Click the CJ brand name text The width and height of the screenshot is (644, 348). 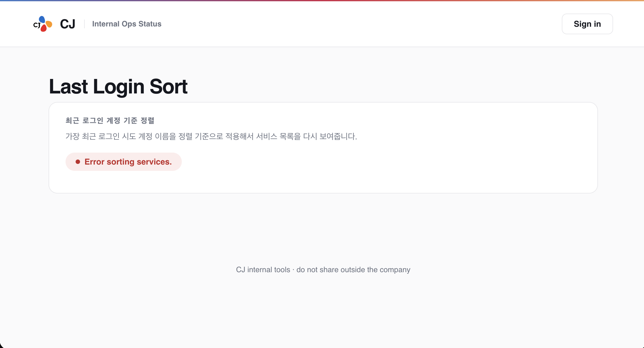67,24
